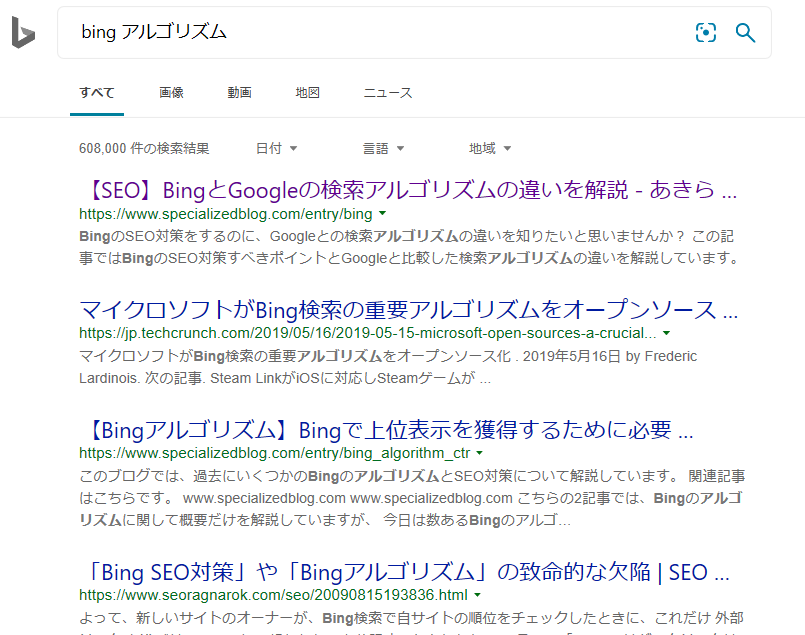This screenshot has height=635, width=805.
Task: Expand arrow beside bing_algorithm_ctr URL
Action: (480, 453)
